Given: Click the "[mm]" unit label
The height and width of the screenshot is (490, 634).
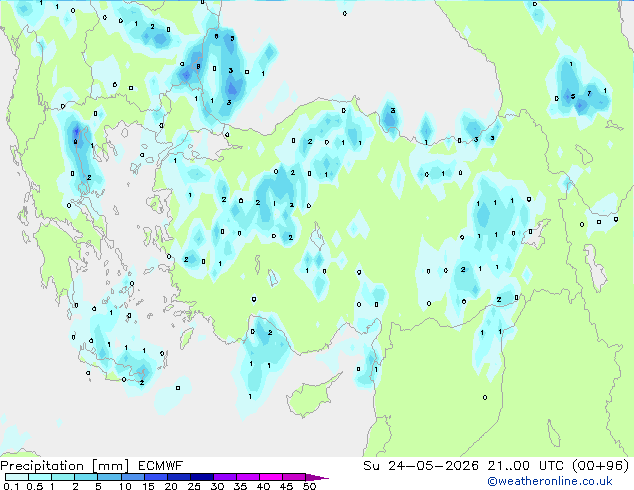Looking at the screenshot, I should pyautogui.click(x=111, y=466).
